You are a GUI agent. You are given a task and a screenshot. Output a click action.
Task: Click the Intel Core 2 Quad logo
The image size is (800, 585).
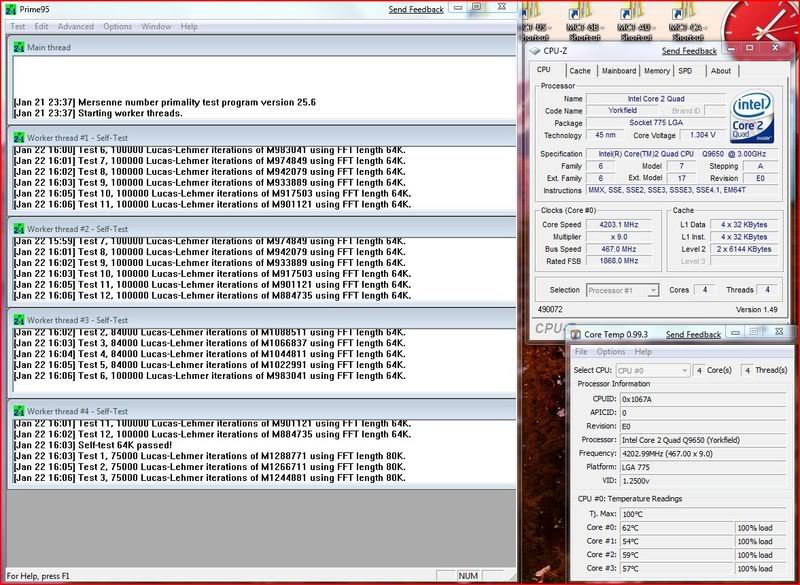[x=752, y=117]
